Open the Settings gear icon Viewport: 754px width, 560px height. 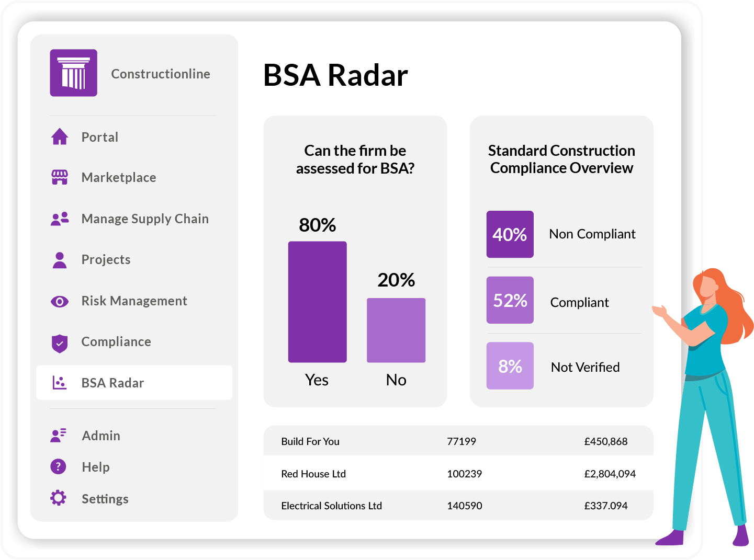(x=58, y=498)
